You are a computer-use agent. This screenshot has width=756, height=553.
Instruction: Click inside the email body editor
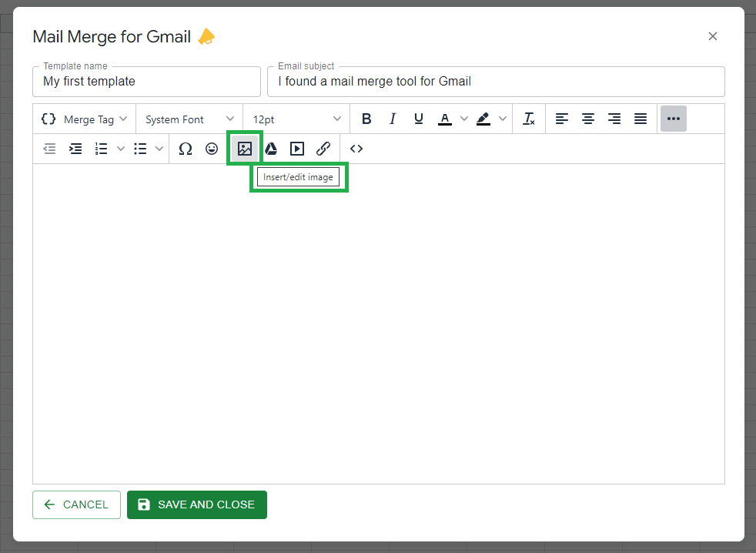tap(379, 323)
